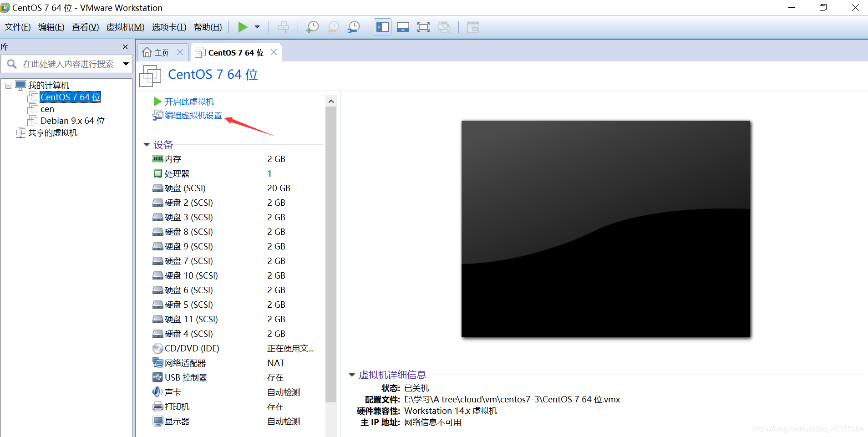
Task: Click the send Ctrl+Alt+Del toolbar icon
Action: coord(283,27)
